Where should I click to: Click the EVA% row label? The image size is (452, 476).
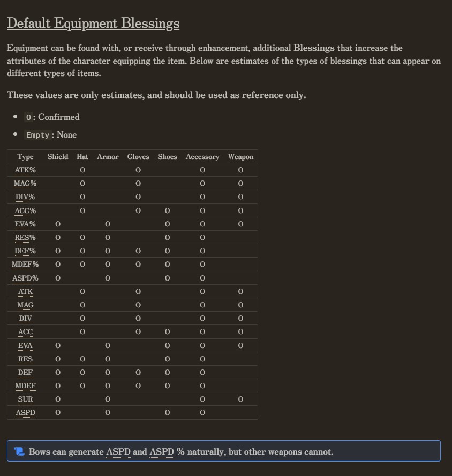pyautogui.click(x=25, y=224)
